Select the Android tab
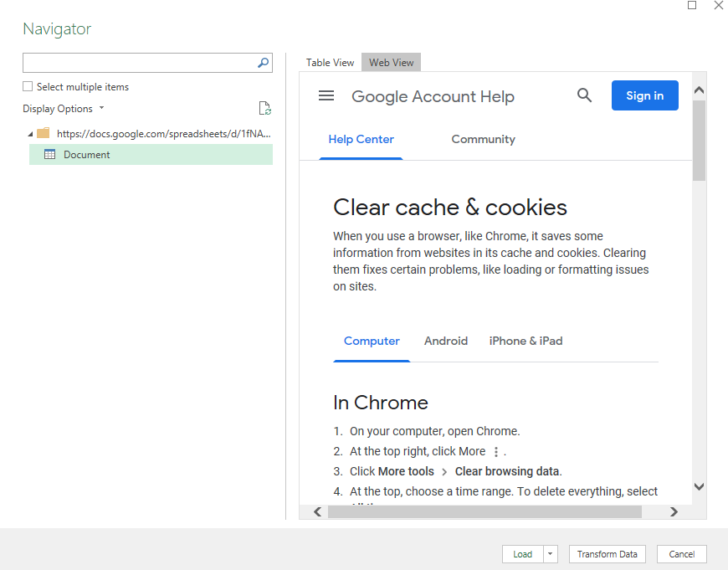Screen dimensions: 728x570 (446, 341)
